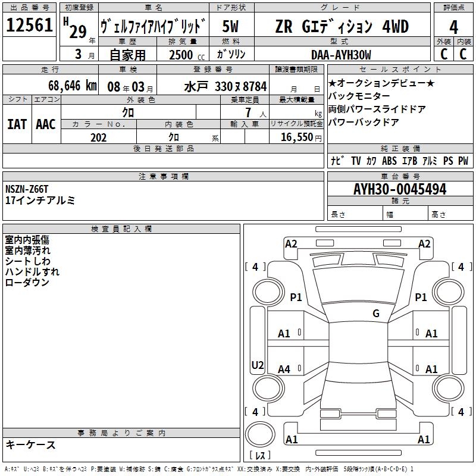
Task: Select the grade text ZR Gエディション 4WD
Action: coord(342,27)
